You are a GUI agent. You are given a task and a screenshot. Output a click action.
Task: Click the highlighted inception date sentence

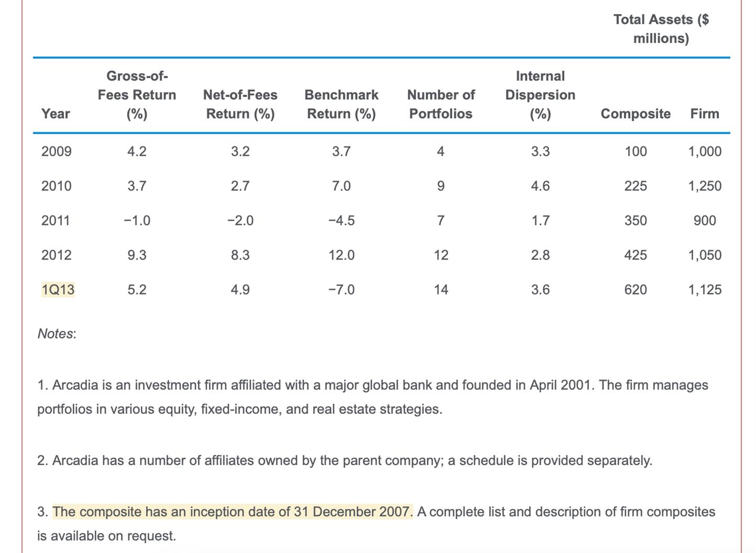click(232, 512)
